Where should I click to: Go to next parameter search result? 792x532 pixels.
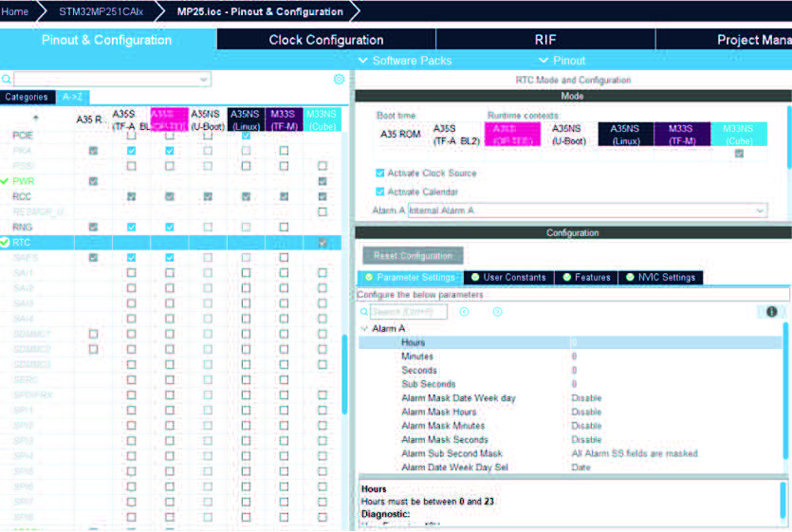(498, 312)
